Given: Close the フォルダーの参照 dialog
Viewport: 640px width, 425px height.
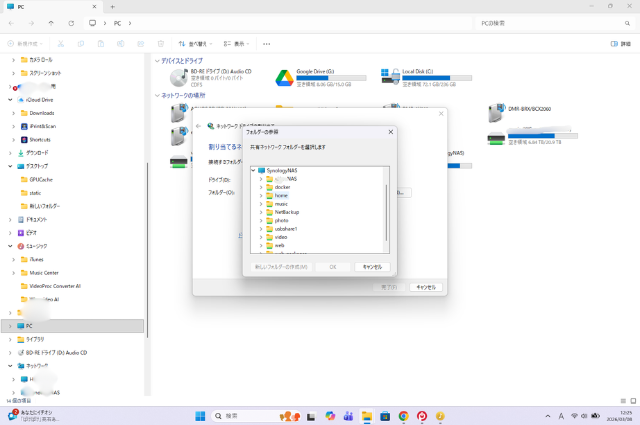Looking at the screenshot, I should [390, 130].
